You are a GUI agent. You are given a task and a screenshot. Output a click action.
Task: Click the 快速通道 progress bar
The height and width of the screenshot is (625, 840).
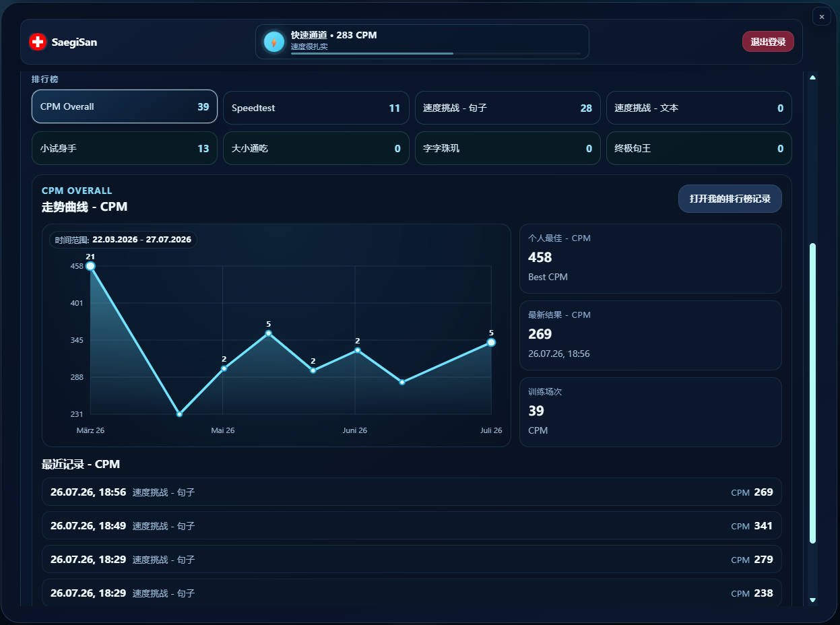coord(436,53)
